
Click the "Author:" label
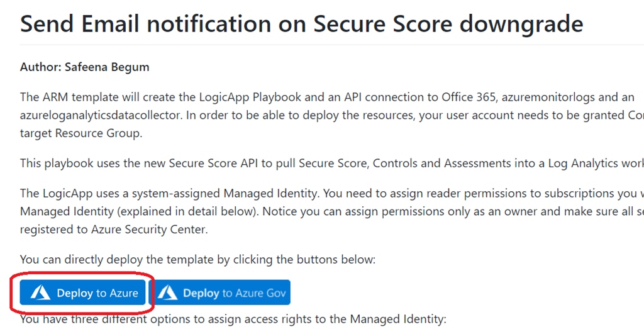[x=39, y=67]
